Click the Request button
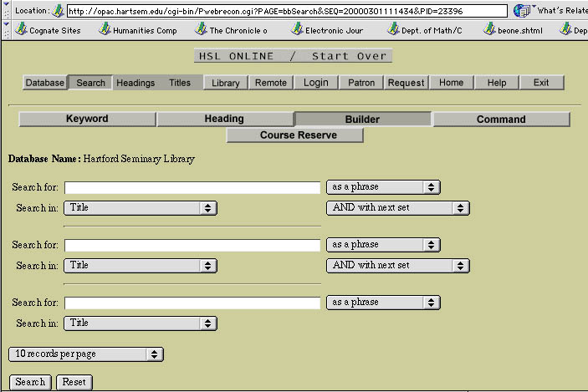 (x=406, y=83)
